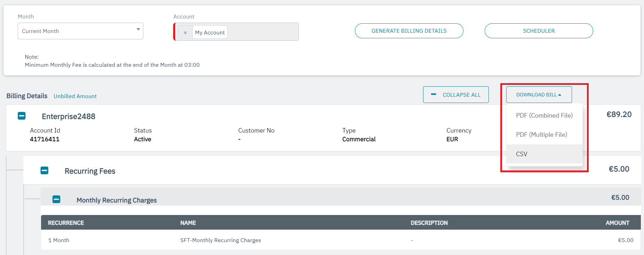Sort by the Recurrence column header
This screenshot has width=644, height=255.
pyautogui.click(x=66, y=223)
